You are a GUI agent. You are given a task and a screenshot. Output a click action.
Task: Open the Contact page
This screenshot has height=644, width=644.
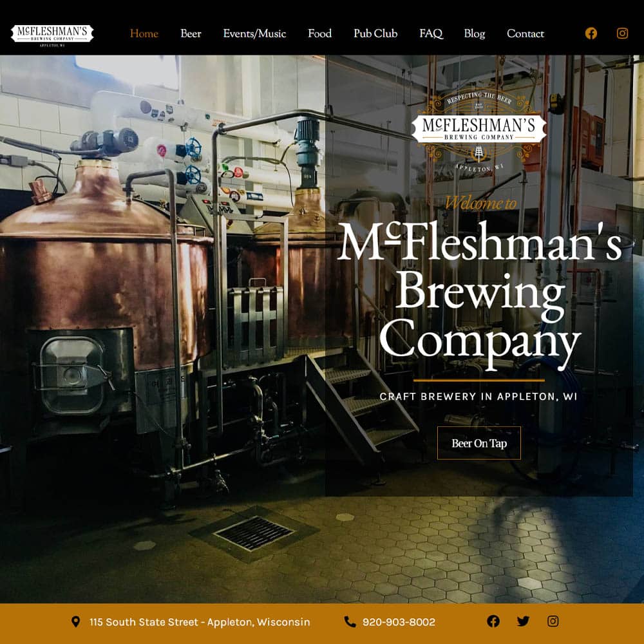(526, 33)
